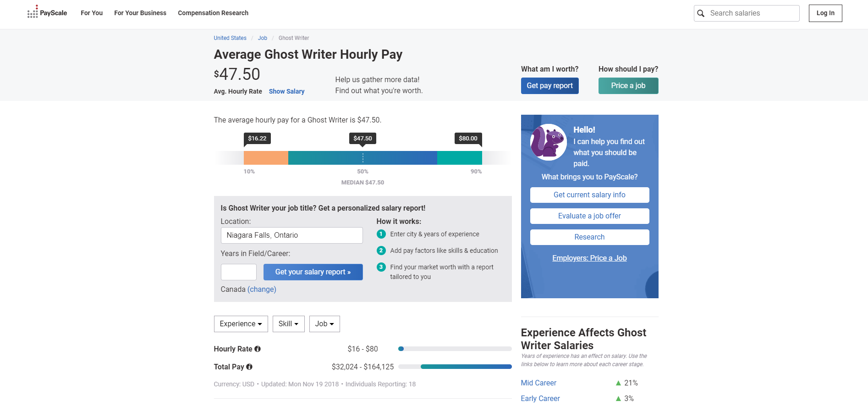Screen dimensions: 868x407
Task: Click the $47.50 median marker label
Action: pyautogui.click(x=363, y=138)
